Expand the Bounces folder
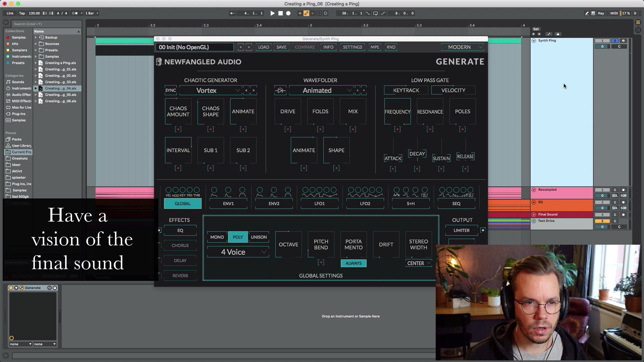 coord(36,44)
